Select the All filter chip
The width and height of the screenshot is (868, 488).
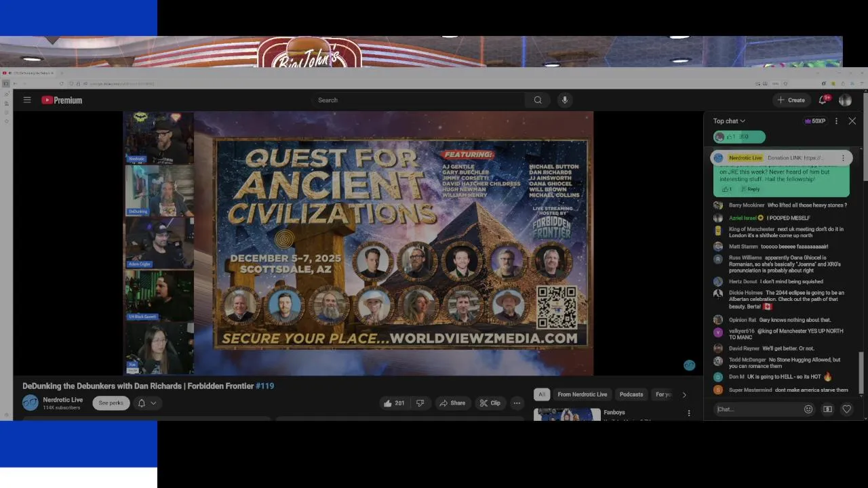tap(541, 394)
